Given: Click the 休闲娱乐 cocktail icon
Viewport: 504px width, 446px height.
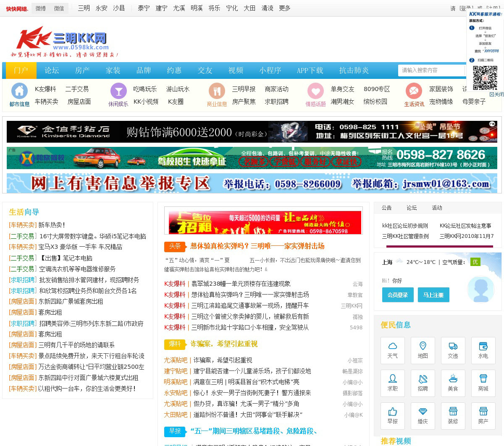Looking at the screenshot, I should coord(118,91).
